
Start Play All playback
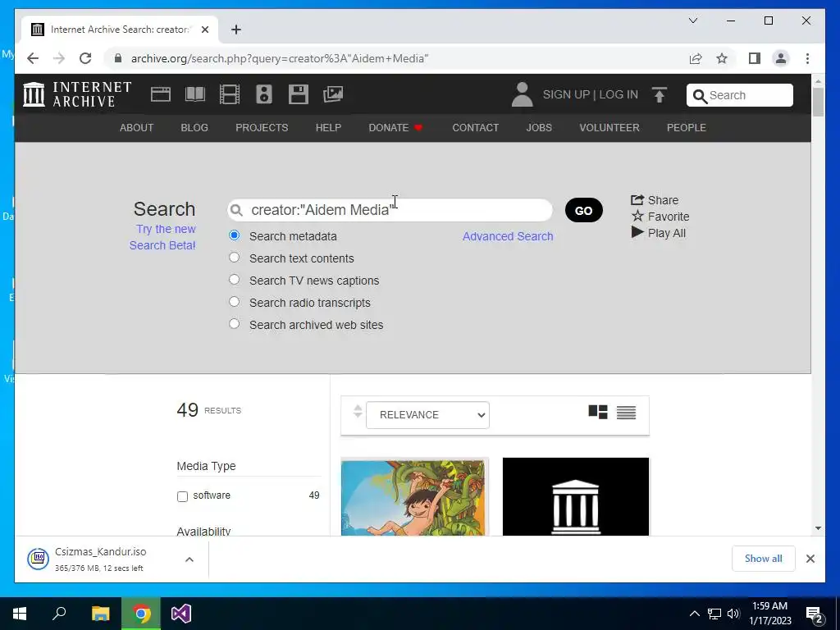coord(659,233)
